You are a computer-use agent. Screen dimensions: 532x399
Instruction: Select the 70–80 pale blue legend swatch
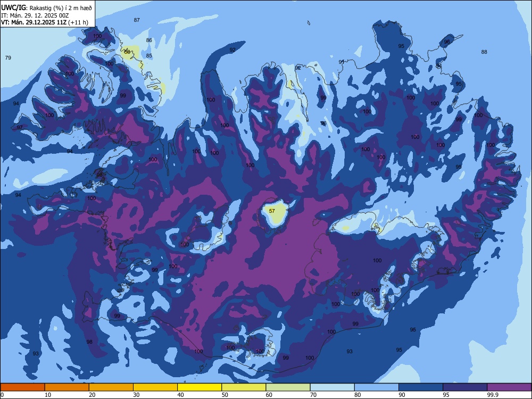[x=332, y=387]
